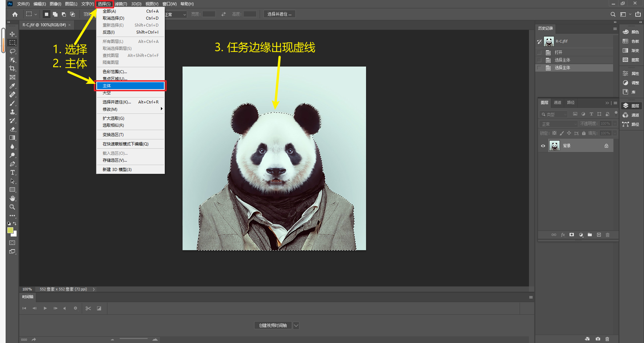Select the Rectangular Marquee tool
Viewport: 644px width, 343px height.
point(12,43)
